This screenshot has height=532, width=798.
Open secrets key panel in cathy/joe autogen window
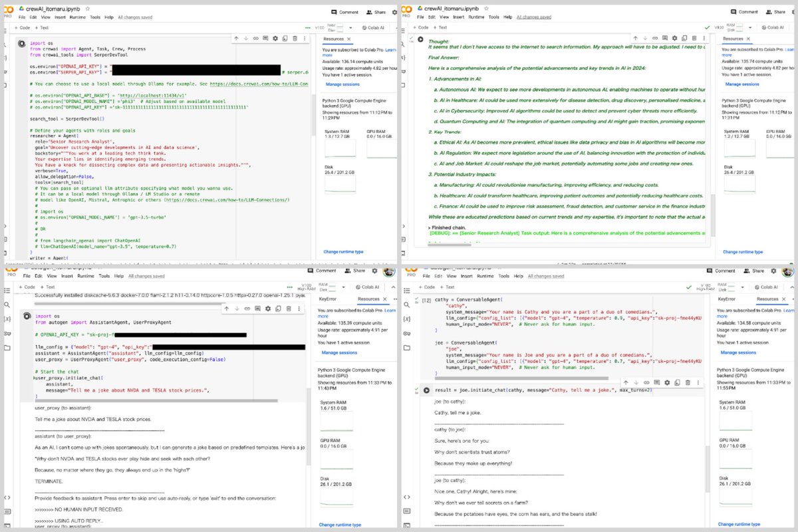pyautogui.click(x=407, y=334)
